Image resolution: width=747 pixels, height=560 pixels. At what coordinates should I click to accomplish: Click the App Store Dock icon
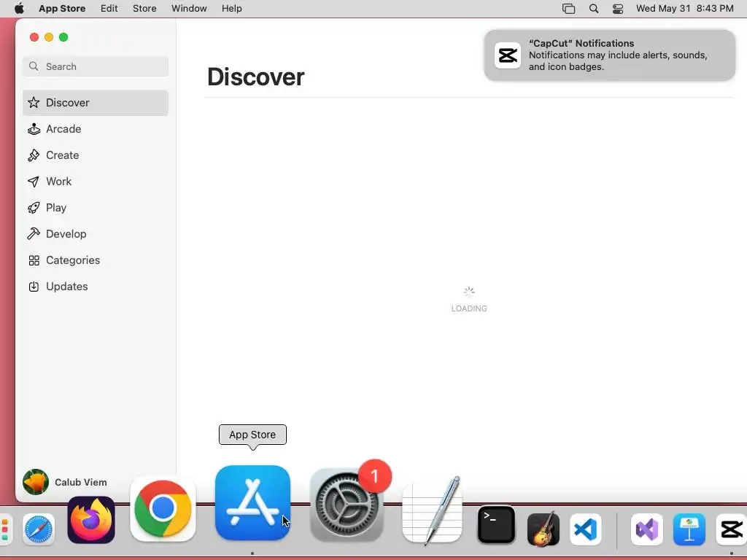(252, 503)
